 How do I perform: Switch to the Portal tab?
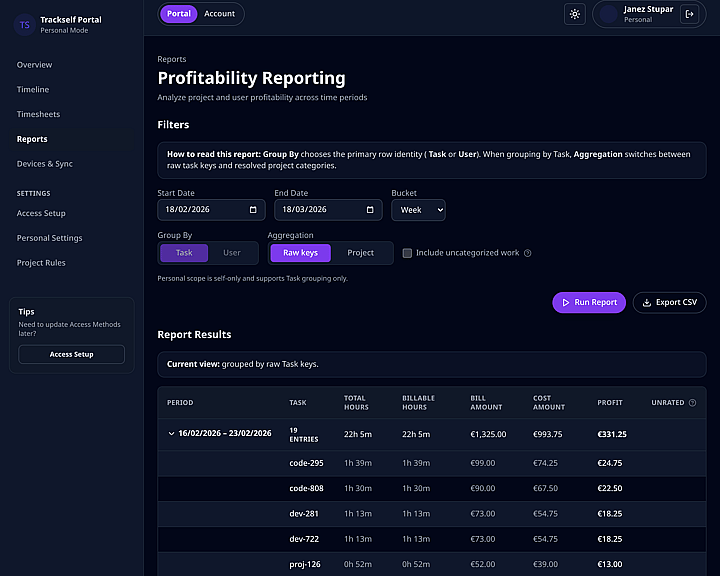(179, 14)
